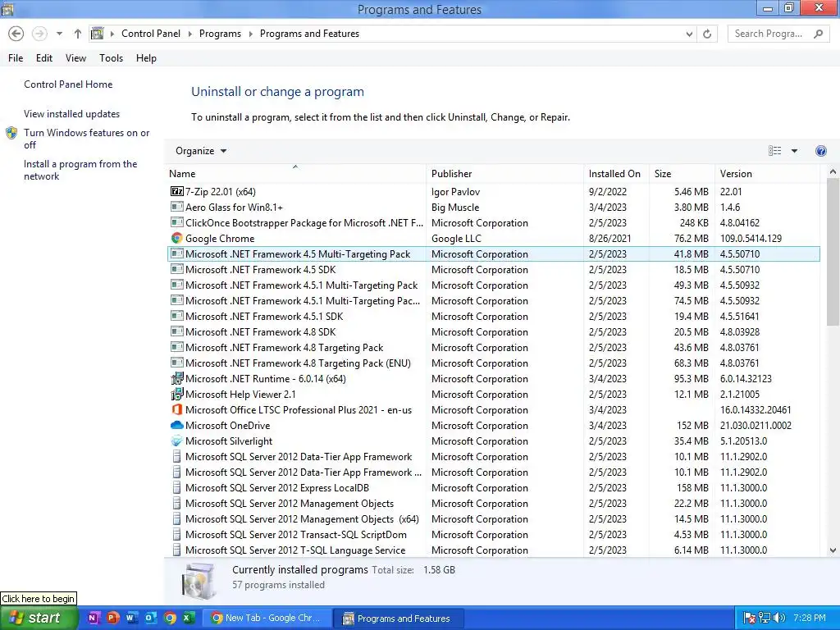Click Install a program from the network
Image resolution: width=840 pixels, height=630 pixels.
80,170
